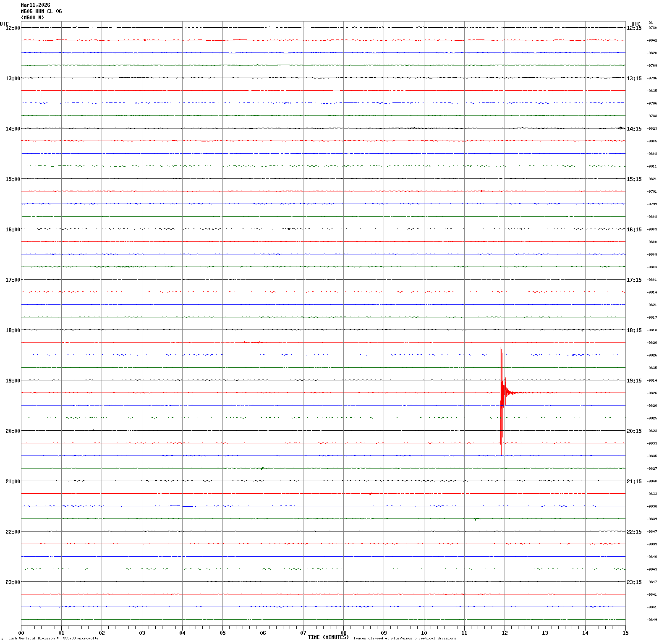
Task: Click the (MG00 N) channel label
Action: click(x=32, y=18)
